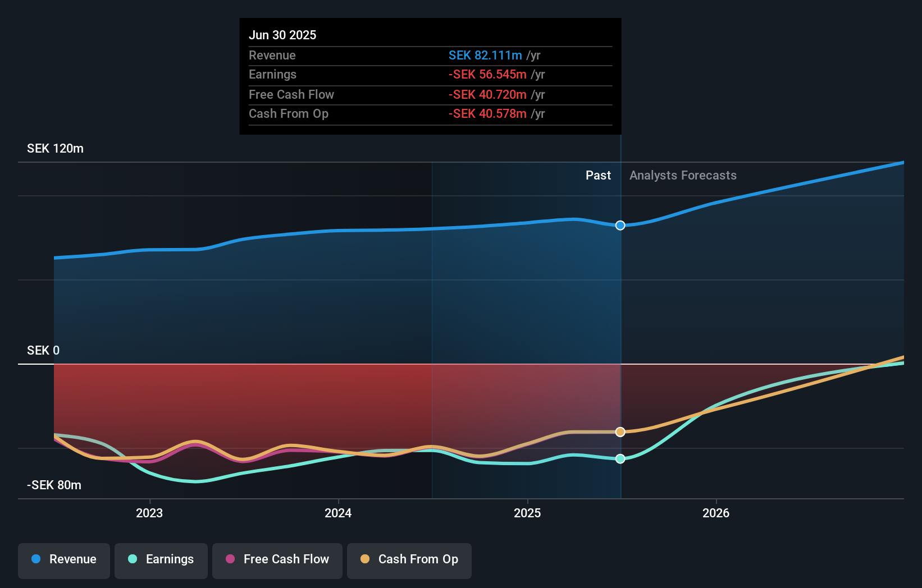Click the Cash From Op orange data point marker

(x=620, y=431)
